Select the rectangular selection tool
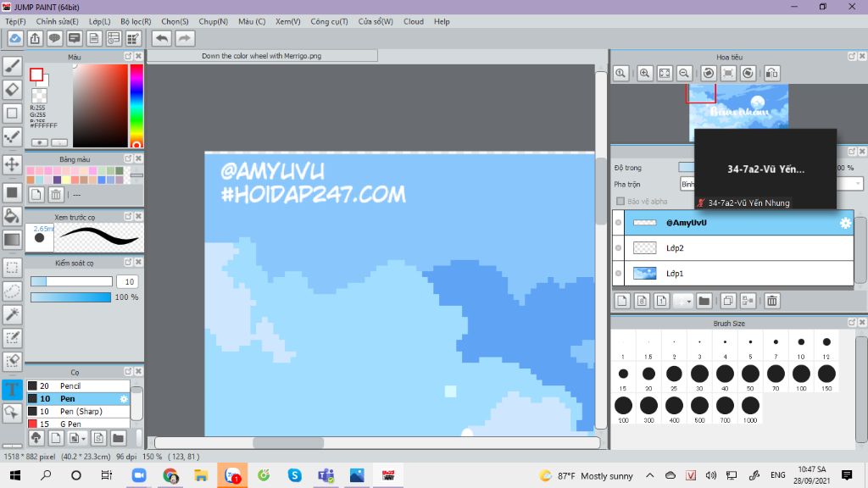The image size is (868, 488). click(x=12, y=268)
